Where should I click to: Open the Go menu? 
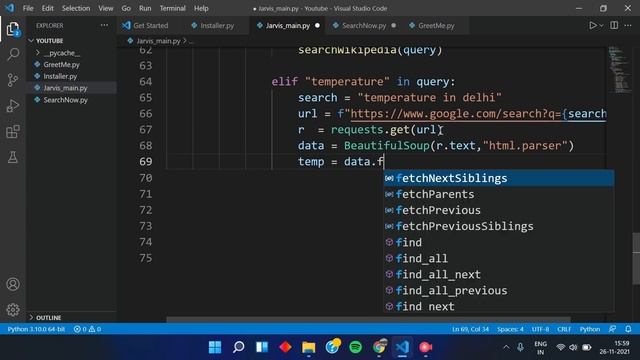pos(126,8)
